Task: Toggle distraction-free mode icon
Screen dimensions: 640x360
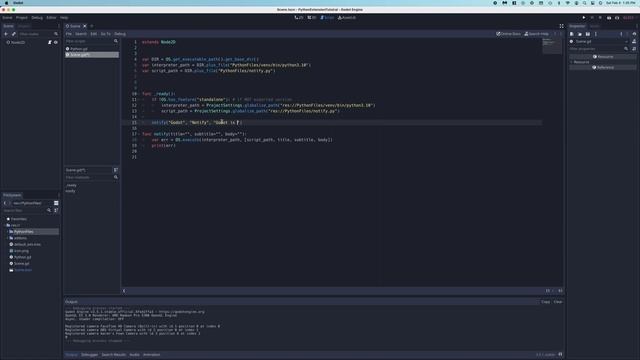Action: point(561,26)
